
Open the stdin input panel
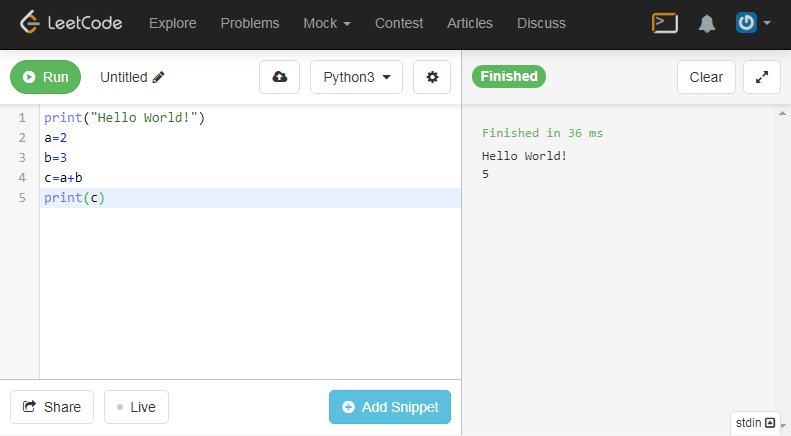click(x=755, y=422)
